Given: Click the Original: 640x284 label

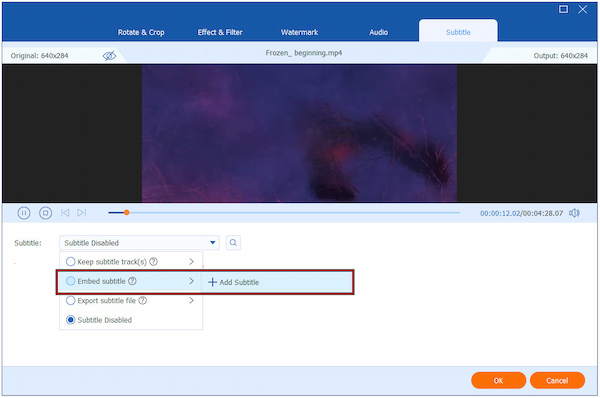Looking at the screenshot, I should click(x=39, y=56).
